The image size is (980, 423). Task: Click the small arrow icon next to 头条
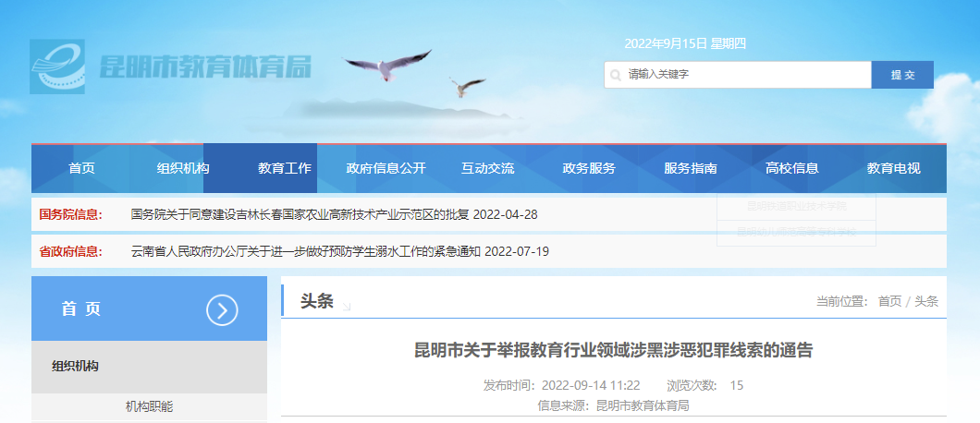pyautogui.click(x=346, y=306)
